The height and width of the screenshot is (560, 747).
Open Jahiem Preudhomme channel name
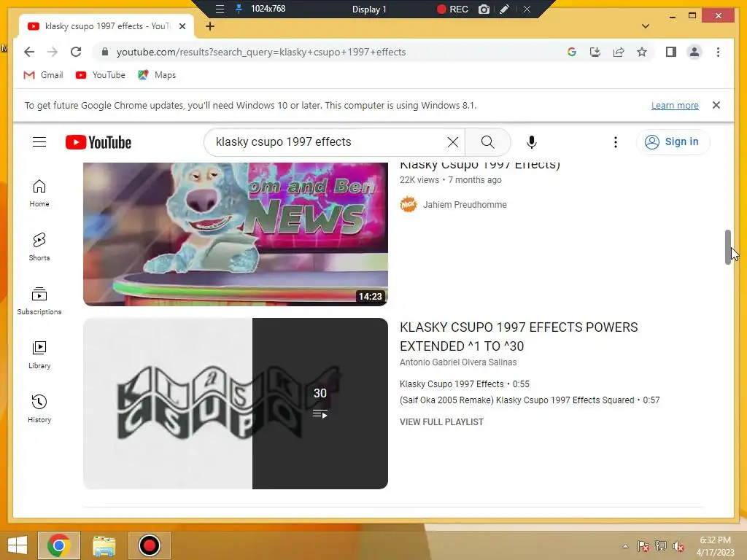click(x=465, y=205)
